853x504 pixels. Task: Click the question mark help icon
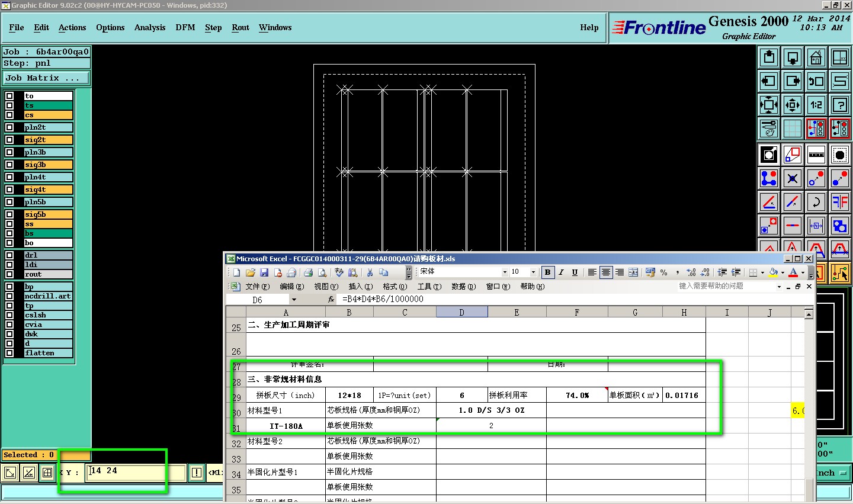point(840,105)
